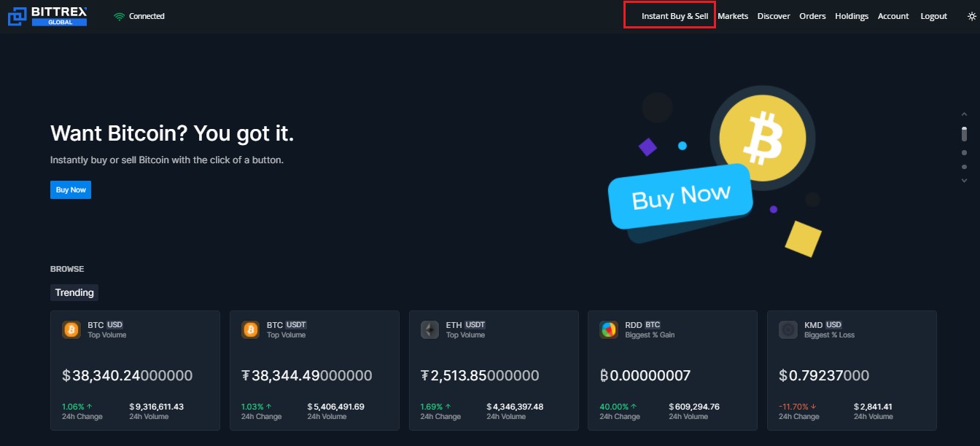Image resolution: width=980 pixels, height=446 pixels.
Task: Select the second carousel slide dot
Action: click(964, 153)
